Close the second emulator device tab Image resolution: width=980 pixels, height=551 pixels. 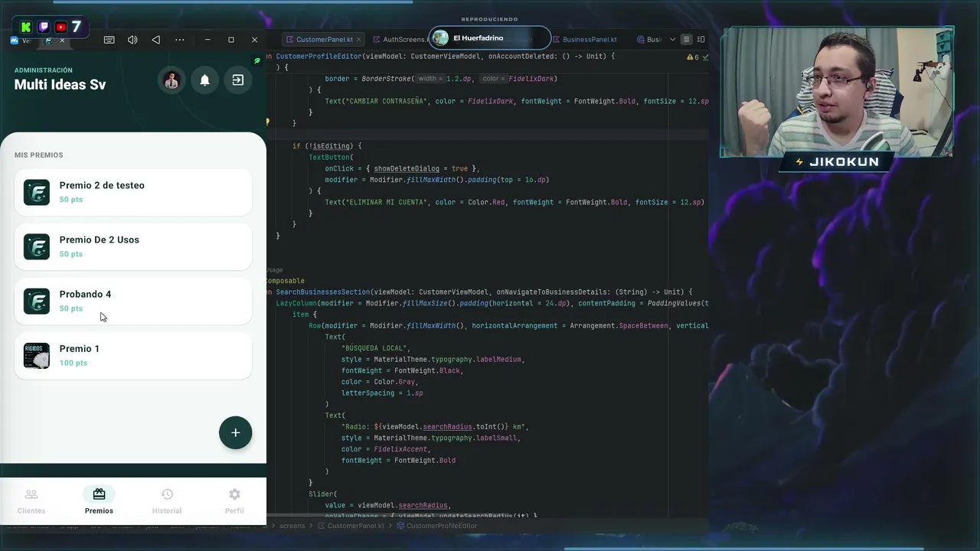62,41
